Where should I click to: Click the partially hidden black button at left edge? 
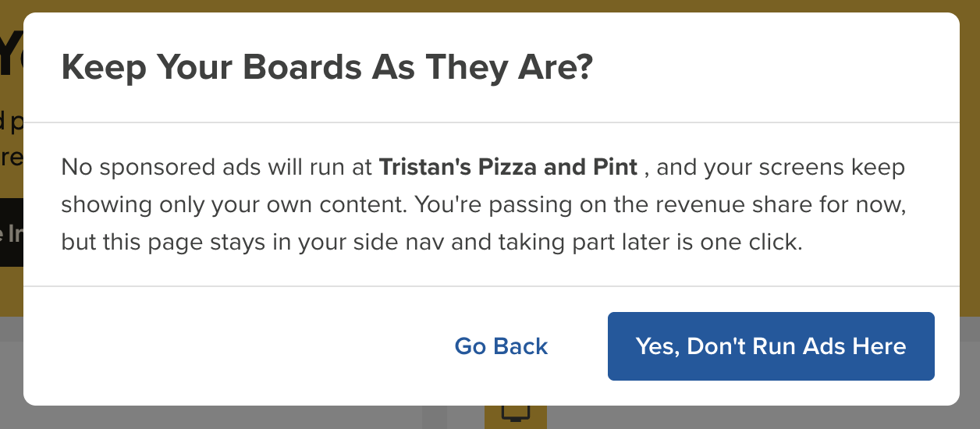pos(12,232)
